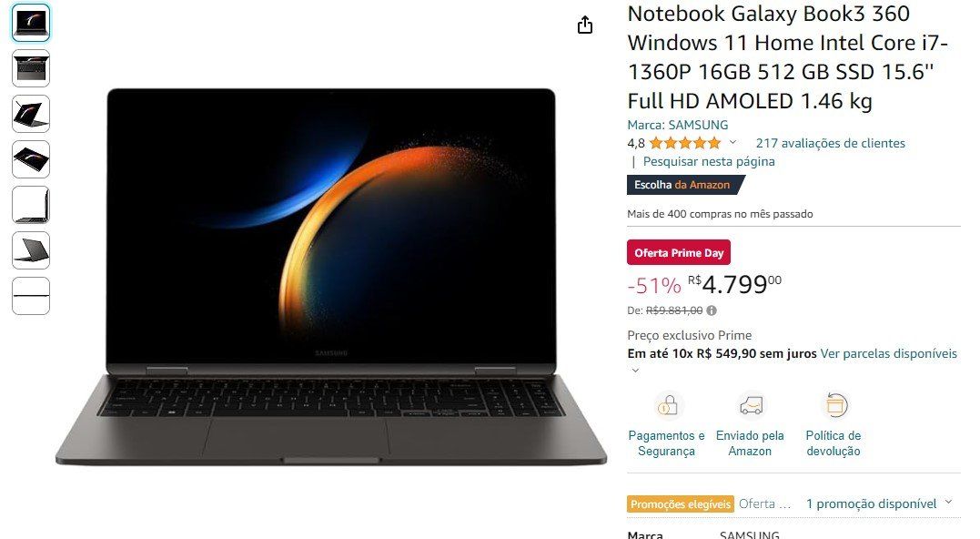Select the flat tablet-mode thumbnail
Viewport: 980px width, 539px height.
tap(31, 159)
